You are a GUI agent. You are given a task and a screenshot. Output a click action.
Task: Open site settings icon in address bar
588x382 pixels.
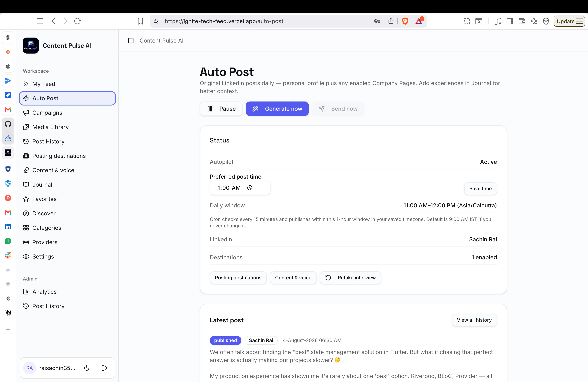pyautogui.click(x=156, y=21)
